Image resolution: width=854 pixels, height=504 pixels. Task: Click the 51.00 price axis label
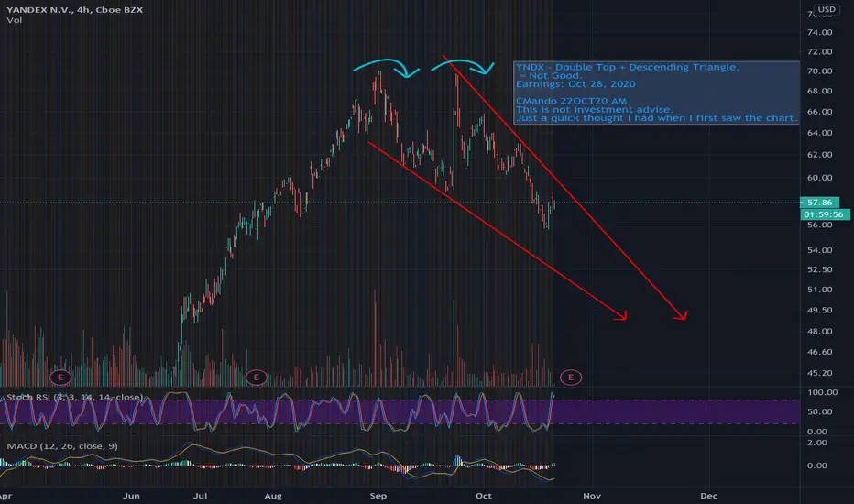click(x=820, y=290)
